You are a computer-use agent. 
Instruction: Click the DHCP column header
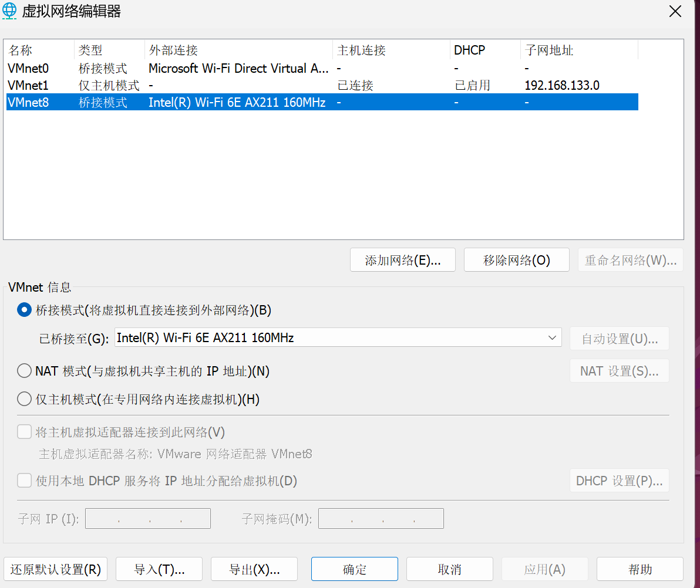[486, 50]
